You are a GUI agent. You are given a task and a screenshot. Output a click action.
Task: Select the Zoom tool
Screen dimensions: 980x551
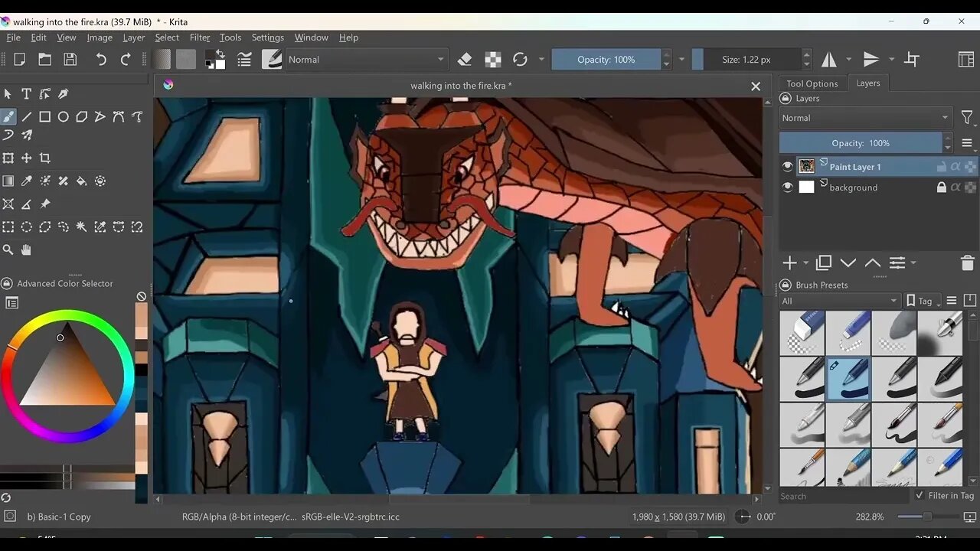click(8, 250)
